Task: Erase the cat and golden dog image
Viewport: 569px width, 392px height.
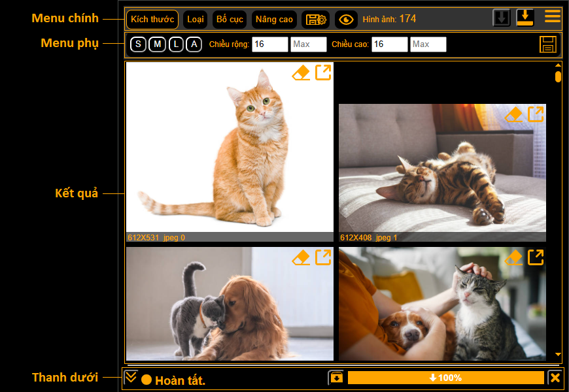Action: coord(301,257)
